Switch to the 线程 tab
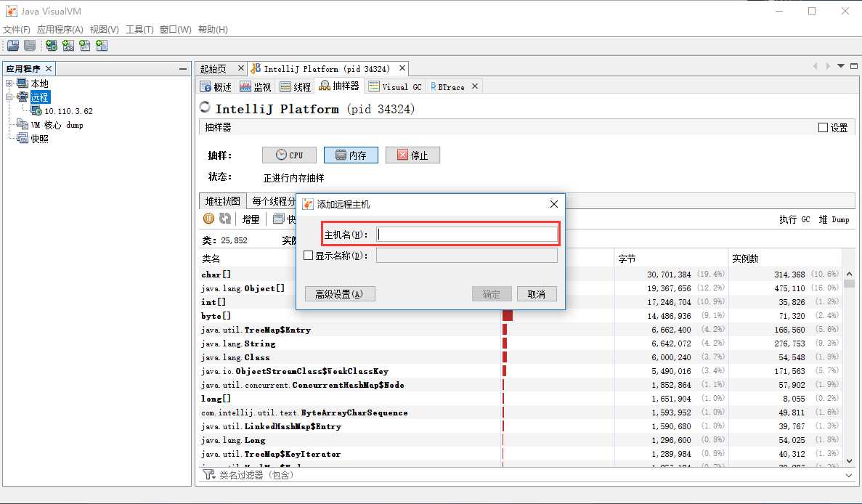862x504 pixels. coord(296,87)
